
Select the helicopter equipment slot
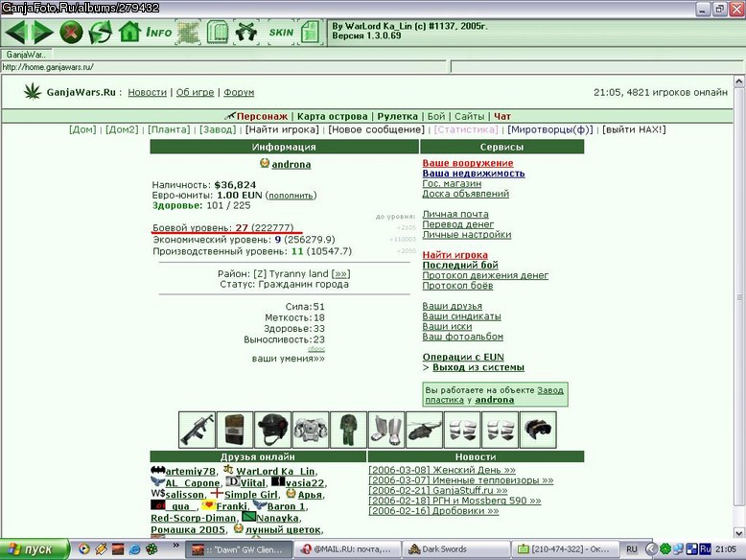(424, 431)
